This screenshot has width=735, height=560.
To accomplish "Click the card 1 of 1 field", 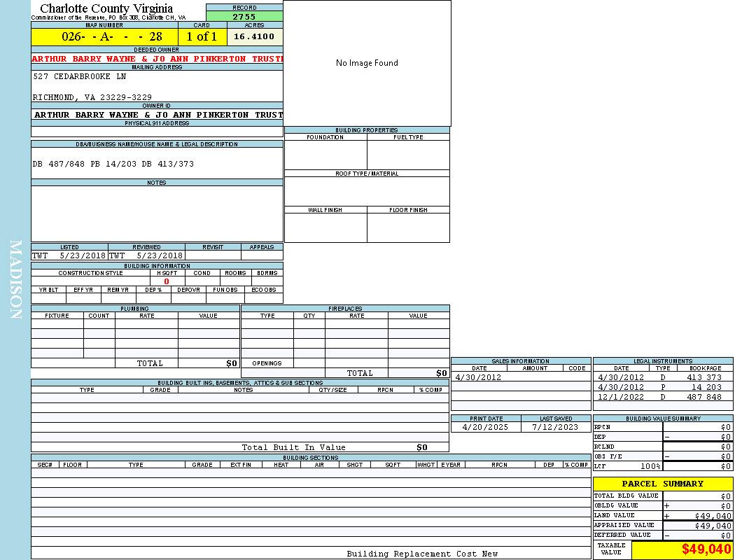I will [202, 36].
